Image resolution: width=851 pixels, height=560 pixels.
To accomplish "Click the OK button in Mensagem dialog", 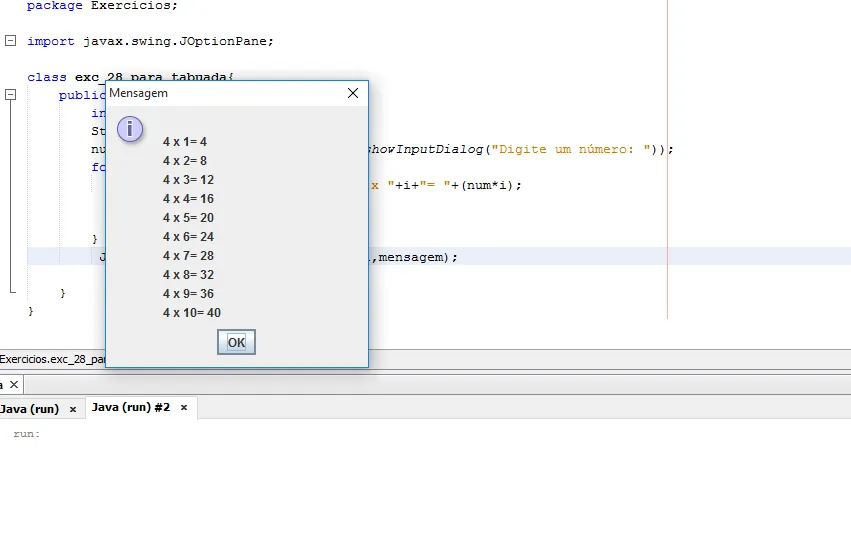I will point(236,342).
